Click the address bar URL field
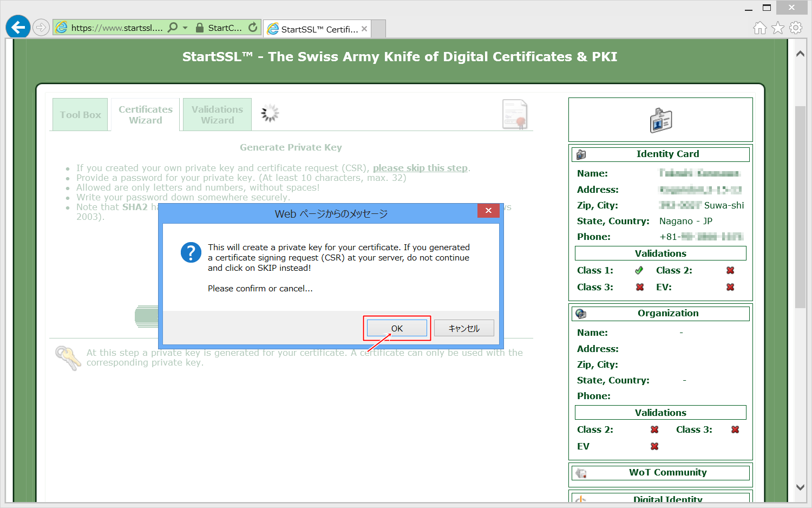The height and width of the screenshot is (508, 812). coord(116,28)
